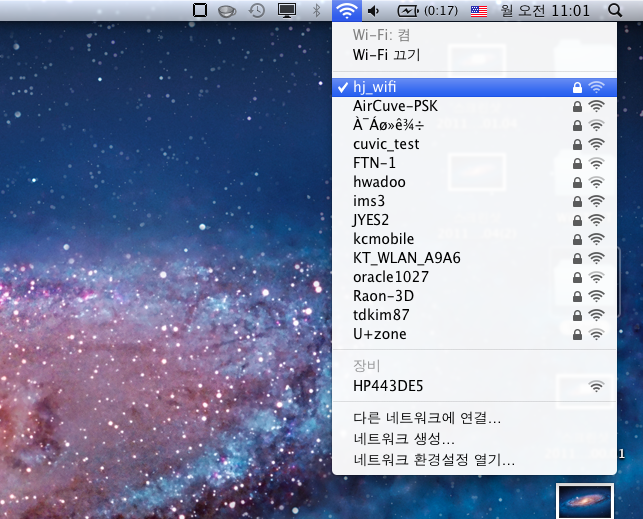The height and width of the screenshot is (519, 643).
Task: Choose '네트워크 생성...' option
Action: 474,439
